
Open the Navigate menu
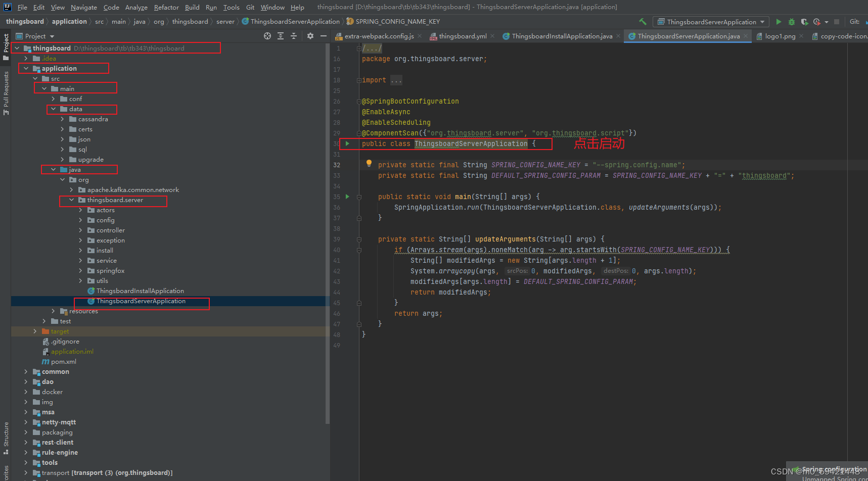83,7
